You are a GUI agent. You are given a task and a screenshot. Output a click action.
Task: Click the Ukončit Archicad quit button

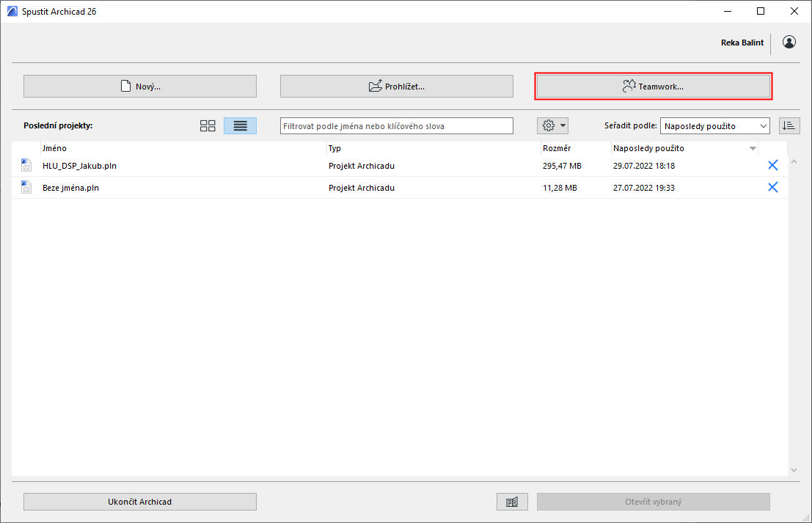(x=140, y=501)
